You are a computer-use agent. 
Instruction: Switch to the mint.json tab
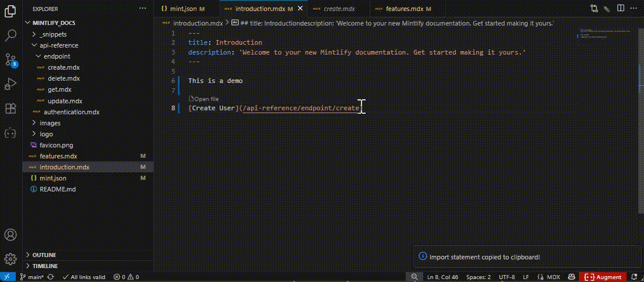point(183,9)
